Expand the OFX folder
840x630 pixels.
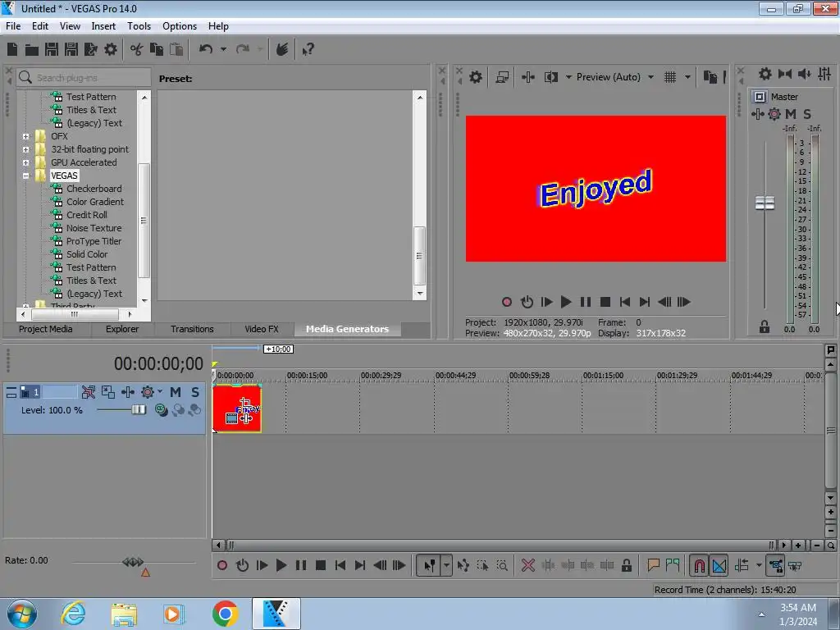[25, 136]
